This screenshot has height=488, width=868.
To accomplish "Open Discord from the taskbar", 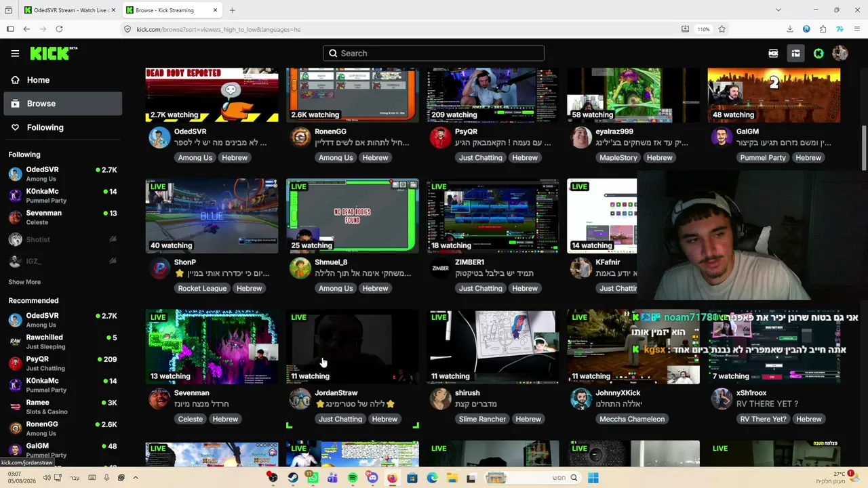I will 372,478.
